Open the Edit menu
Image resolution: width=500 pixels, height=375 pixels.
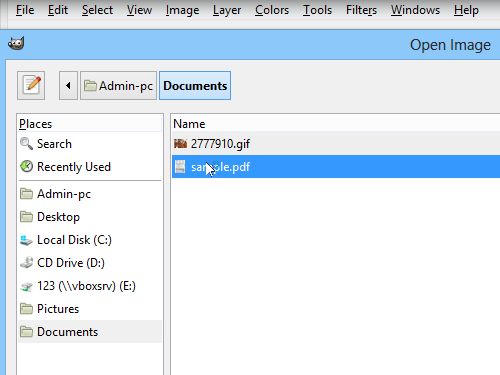58,10
